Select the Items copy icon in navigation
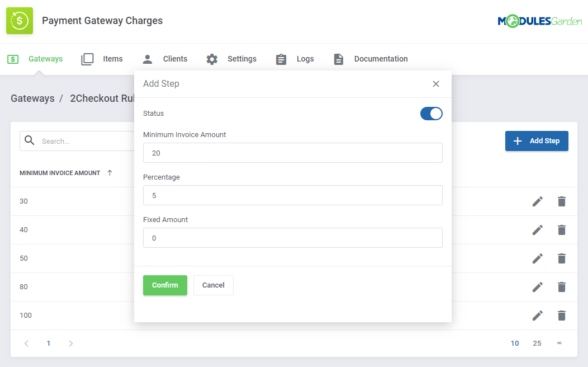 (87, 59)
